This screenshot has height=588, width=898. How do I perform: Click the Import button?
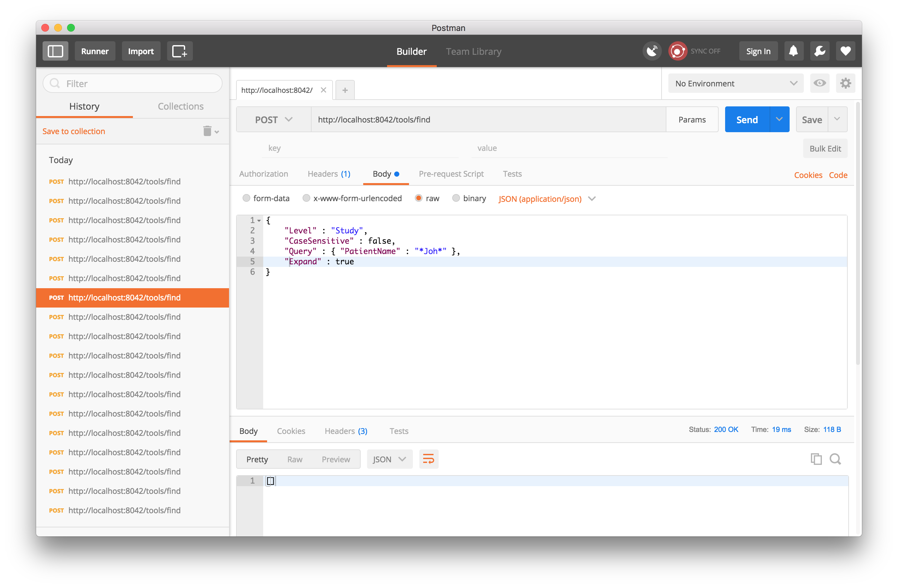pyautogui.click(x=141, y=51)
